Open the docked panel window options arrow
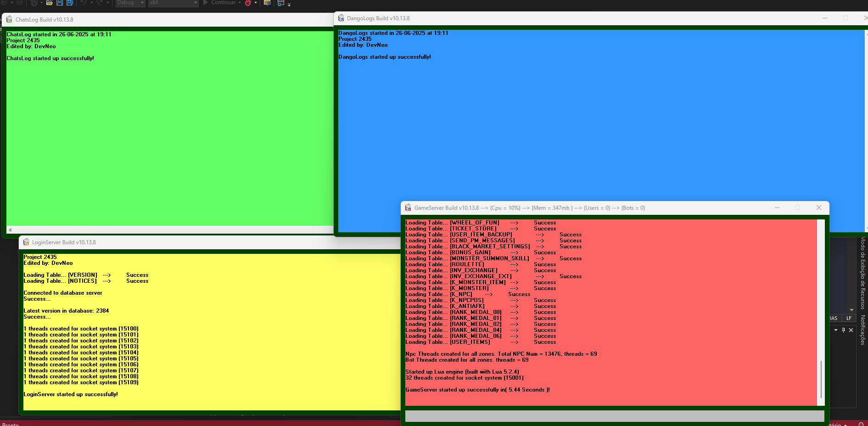The height and width of the screenshot is (426, 868). click(836, 330)
